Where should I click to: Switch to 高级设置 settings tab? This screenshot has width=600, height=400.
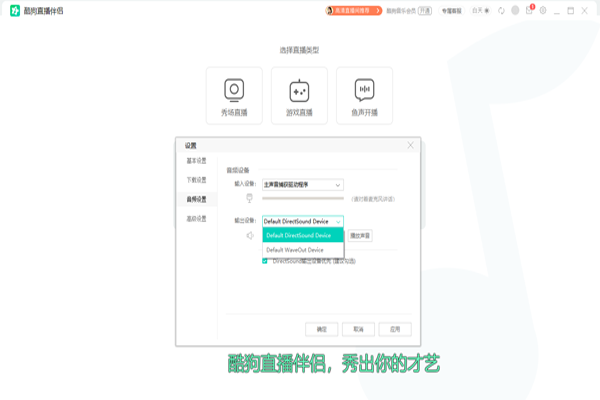(x=197, y=217)
